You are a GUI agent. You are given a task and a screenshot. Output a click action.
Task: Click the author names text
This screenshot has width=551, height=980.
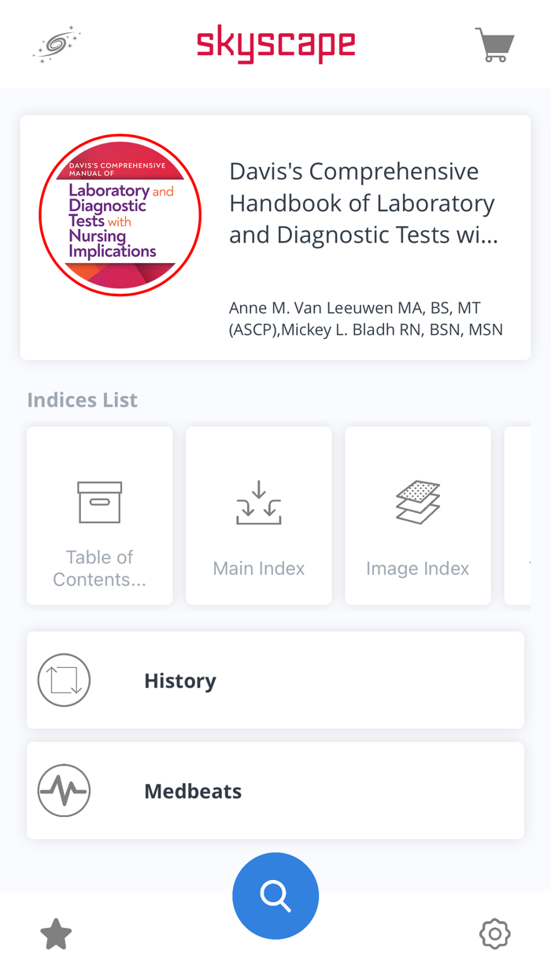click(x=365, y=318)
